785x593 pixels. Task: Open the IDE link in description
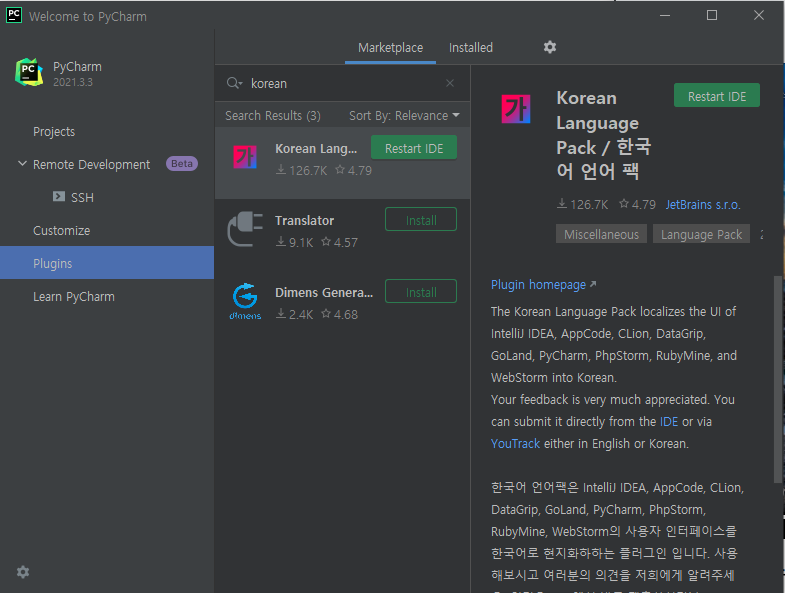click(669, 421)
